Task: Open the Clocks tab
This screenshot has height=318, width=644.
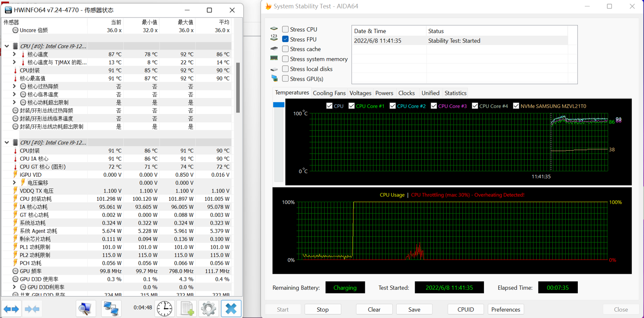Action: click(x=407, y=93)
